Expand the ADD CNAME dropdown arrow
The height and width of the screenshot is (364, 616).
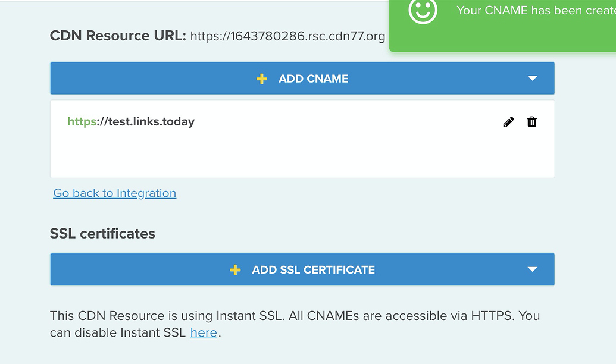[x=532, y=78]
